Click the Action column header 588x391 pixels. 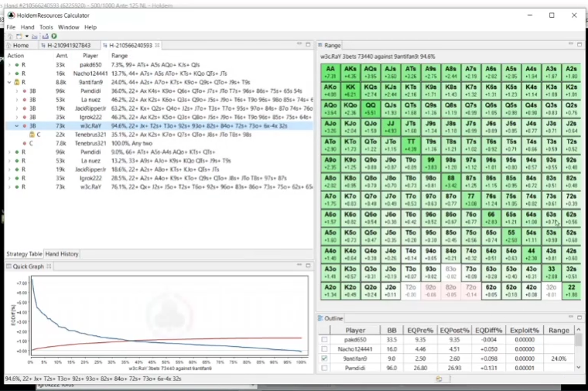click(x=15, y=56)
